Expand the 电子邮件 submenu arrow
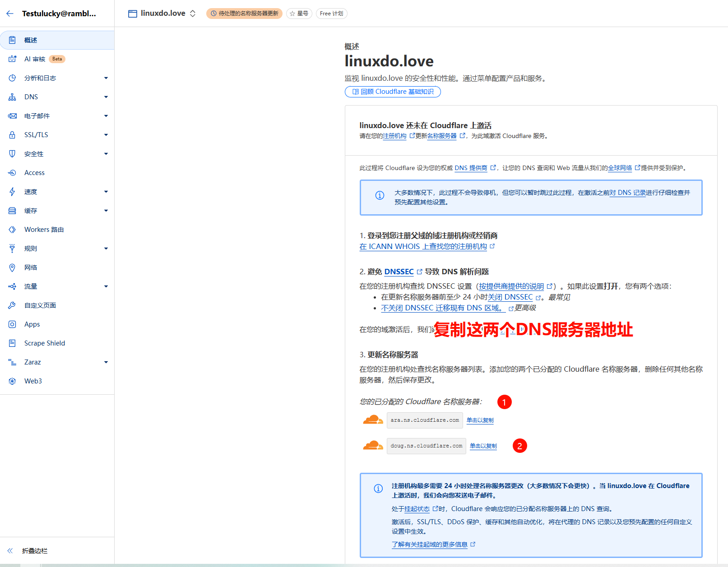 106,116
